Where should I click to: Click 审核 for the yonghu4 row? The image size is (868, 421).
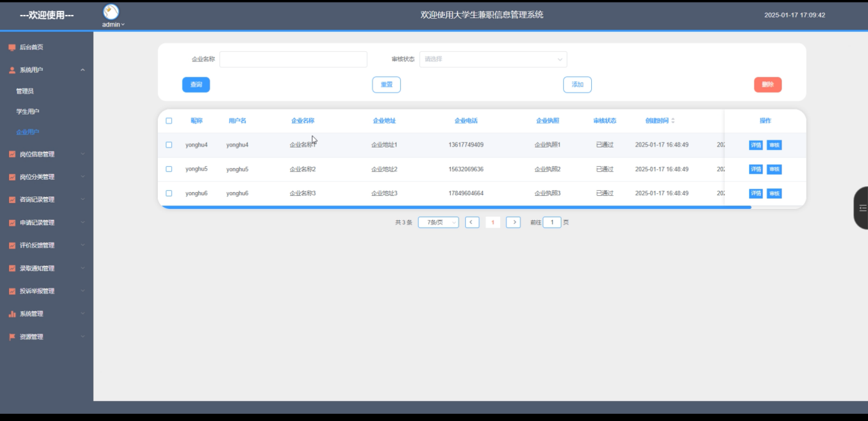[x=774, y=145]
